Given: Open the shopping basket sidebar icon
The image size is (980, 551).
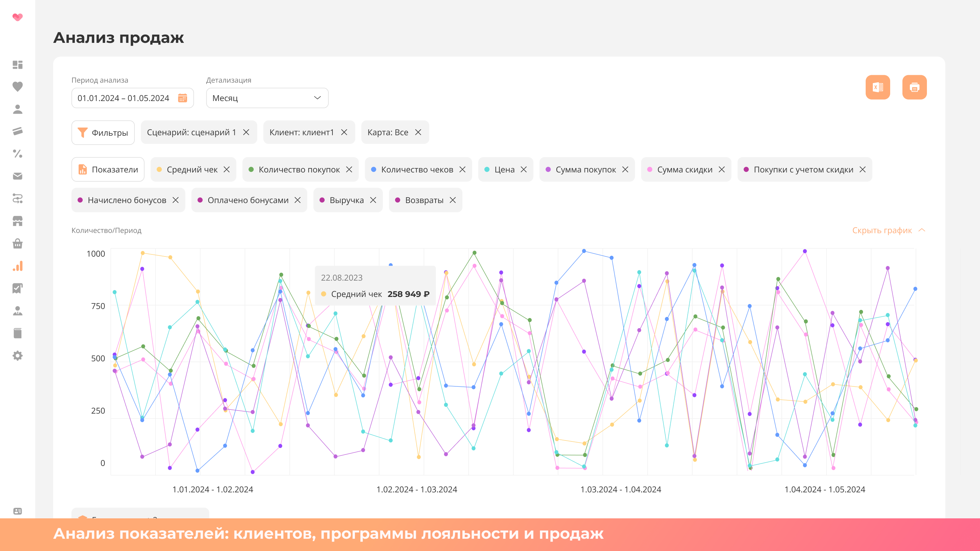Looking at the screenshot, I should [x=17, y=244].
